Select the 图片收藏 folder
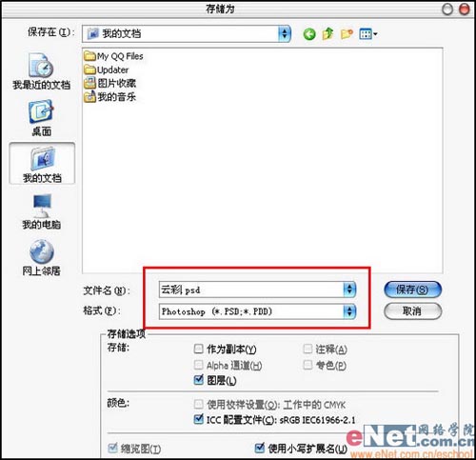The height and width of the screenshot is (460, 476). 109,83
